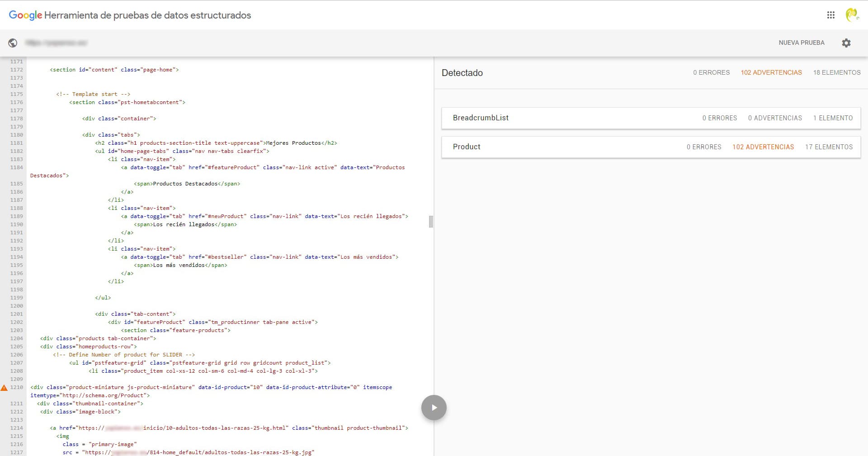Screen dimensions: 868x456
Task: Start a new test via NUEVA PRUEBA
Action: coord(801,43)
